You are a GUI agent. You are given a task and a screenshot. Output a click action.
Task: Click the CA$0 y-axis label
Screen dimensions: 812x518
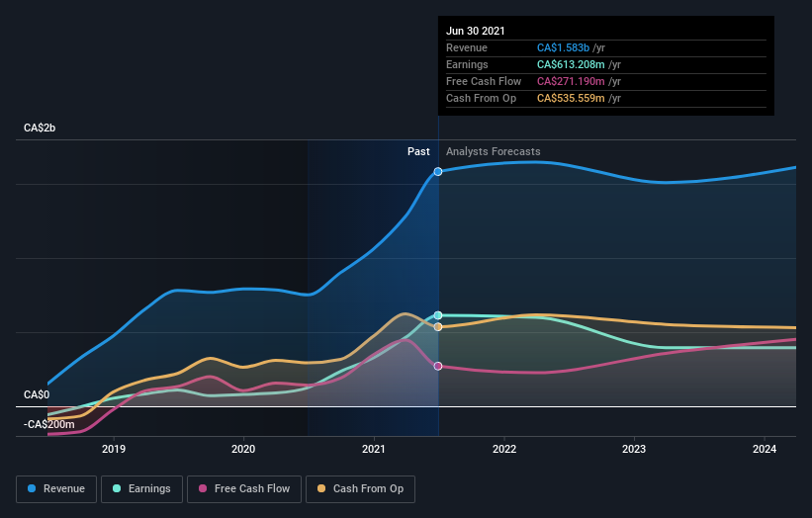coord(37,394)
